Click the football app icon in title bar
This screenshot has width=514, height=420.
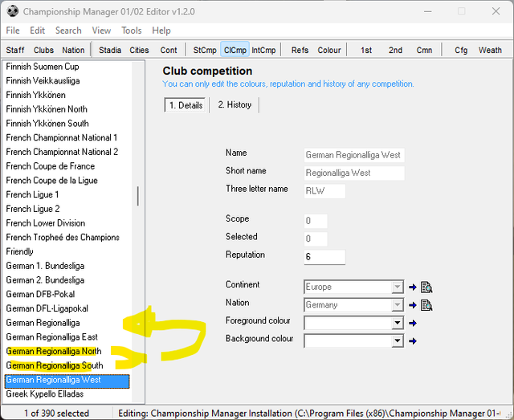pos(13,11)
